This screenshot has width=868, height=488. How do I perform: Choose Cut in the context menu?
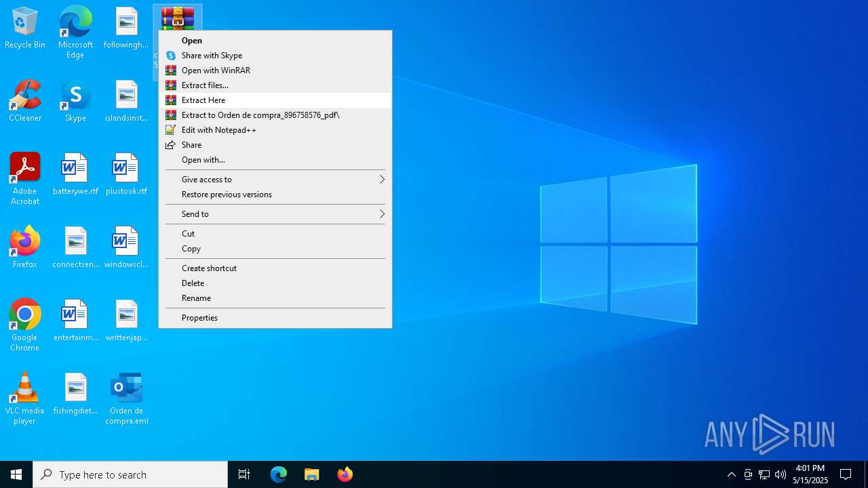pos(275,234)
